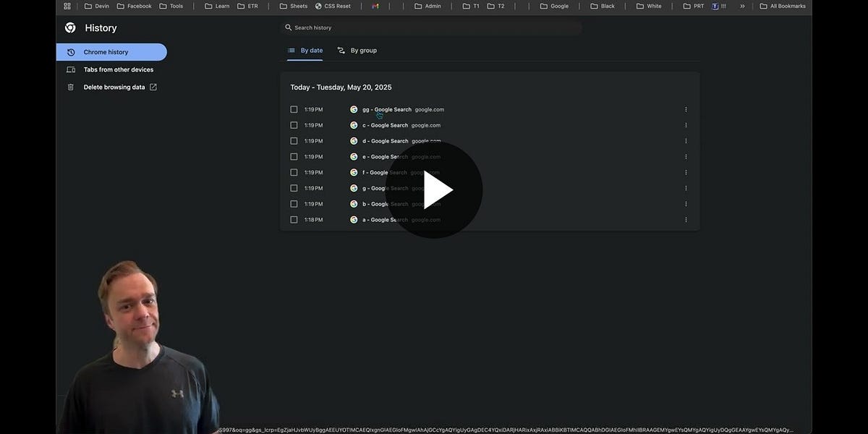Select the Chrome history clock icon in sidebar
This screenshot has height=434, width=868.
(x=70, y=52)
